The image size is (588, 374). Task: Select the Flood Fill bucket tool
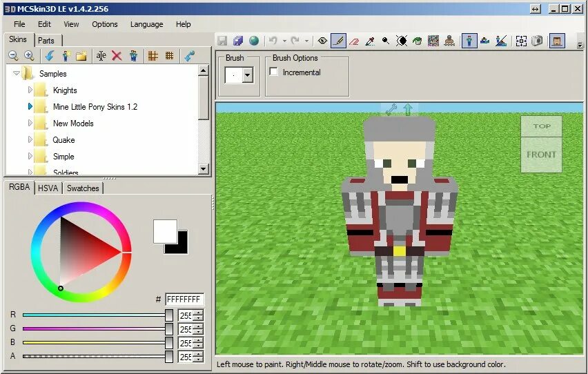[418, 41]
